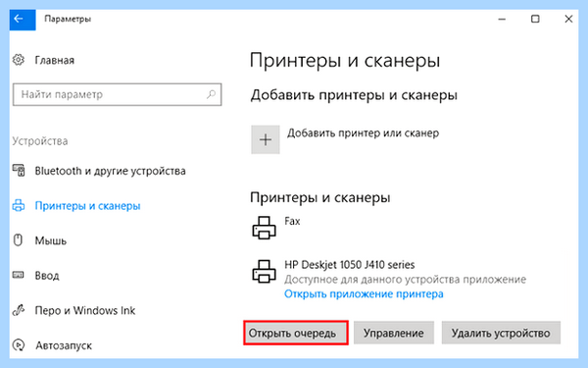This screenshot has height=368, width=588.
Task: Open Главная via its gear icon
Action: 19,60
